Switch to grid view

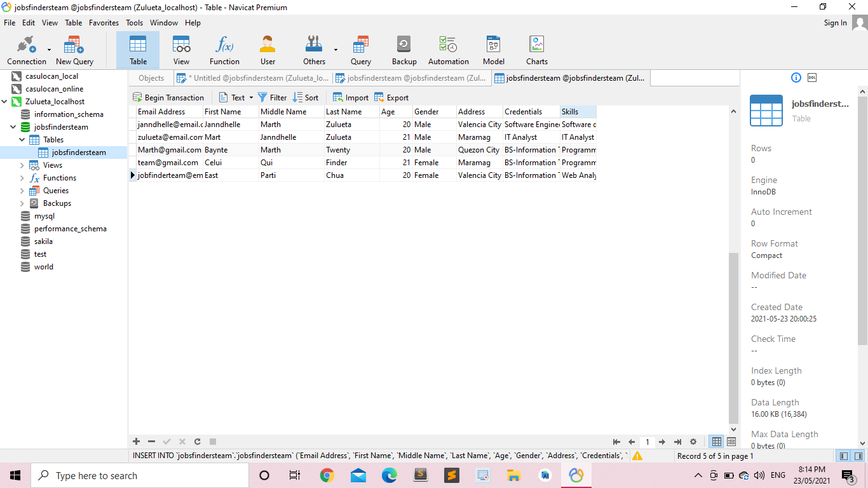pos(717,442)
